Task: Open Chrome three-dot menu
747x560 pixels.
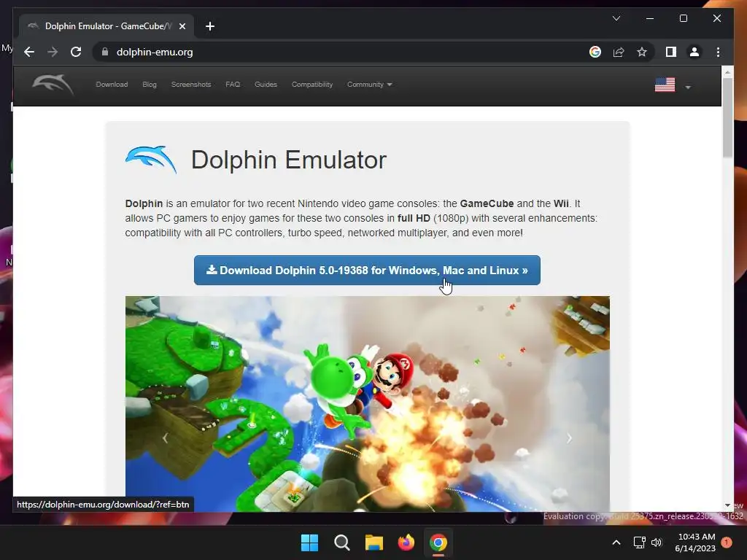Action: point(718,52)
